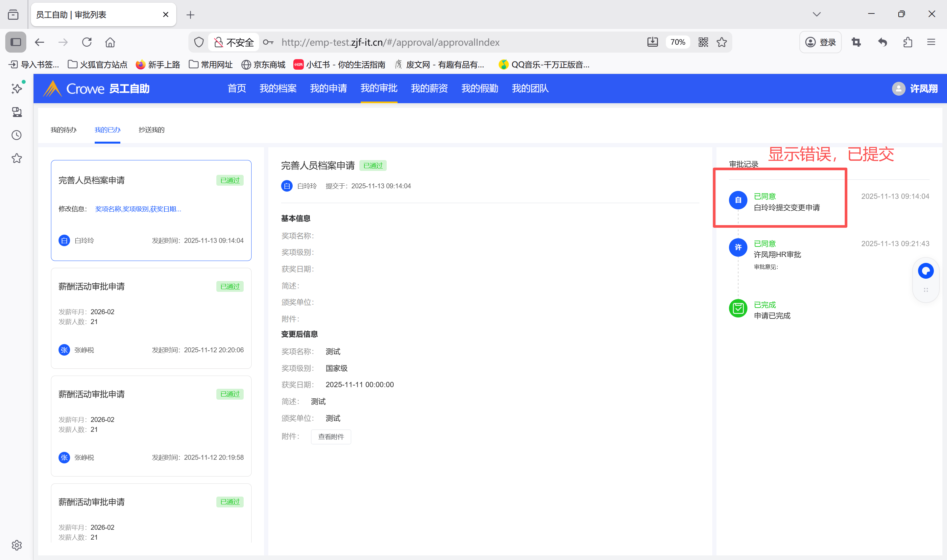Bookmark page with star icon

[x=722, y=42]
